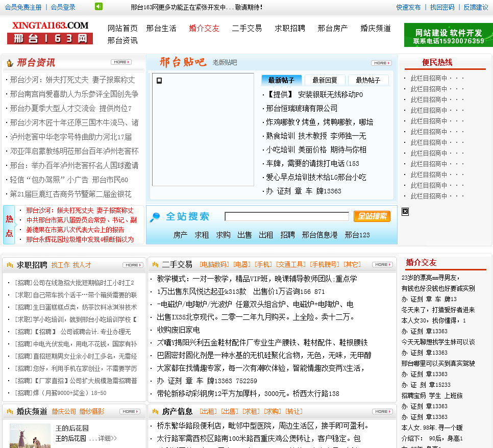Click 快速发布 link
Image resolution: width=493 pixels, height=448 pixels.
pos(408,7)
